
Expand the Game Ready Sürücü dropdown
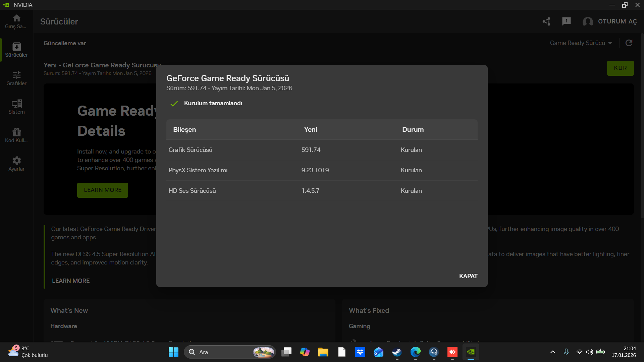point(581,43)
